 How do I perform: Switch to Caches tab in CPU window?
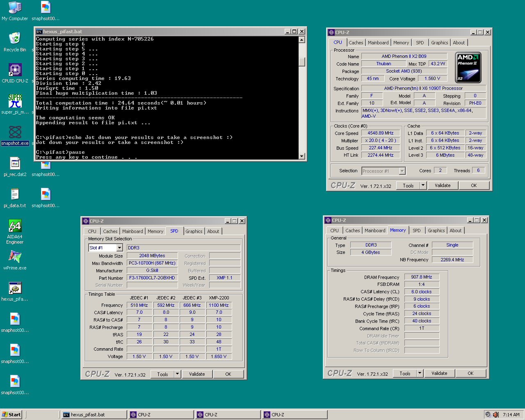pyautogui.click(x=356, y=43)
